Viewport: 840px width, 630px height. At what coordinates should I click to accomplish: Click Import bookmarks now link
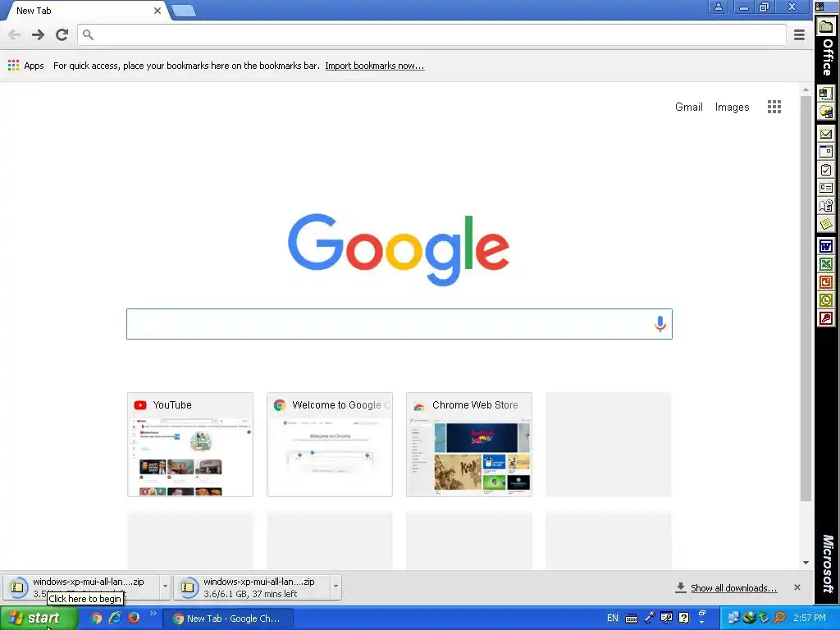pos(374,66)
